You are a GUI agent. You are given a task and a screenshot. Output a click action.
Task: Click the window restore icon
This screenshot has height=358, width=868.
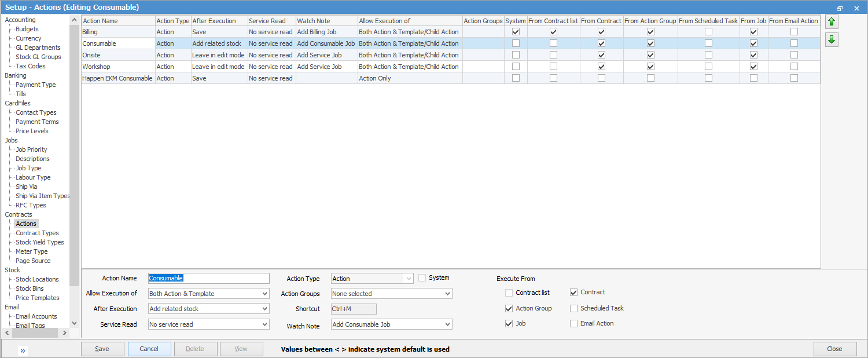point(840,8)
